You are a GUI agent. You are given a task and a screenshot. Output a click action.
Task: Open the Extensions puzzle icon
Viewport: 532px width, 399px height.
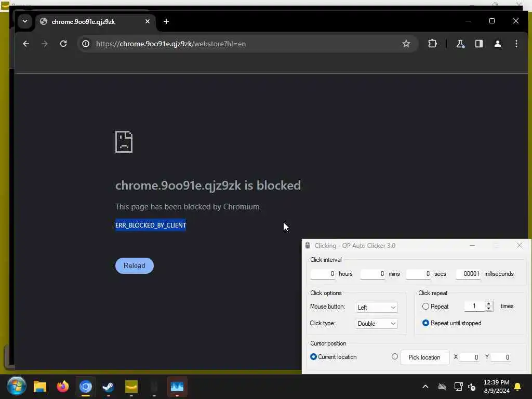[432, 44]
